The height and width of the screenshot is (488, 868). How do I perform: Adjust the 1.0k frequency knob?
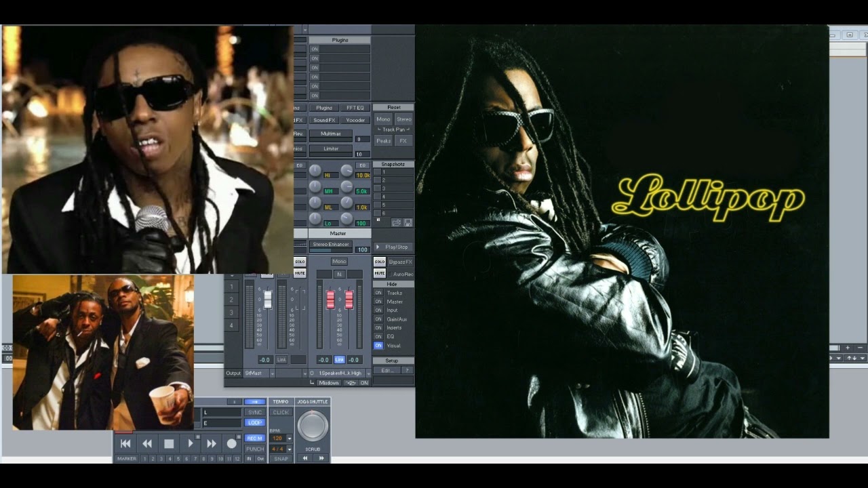click(x=347, y=203)
